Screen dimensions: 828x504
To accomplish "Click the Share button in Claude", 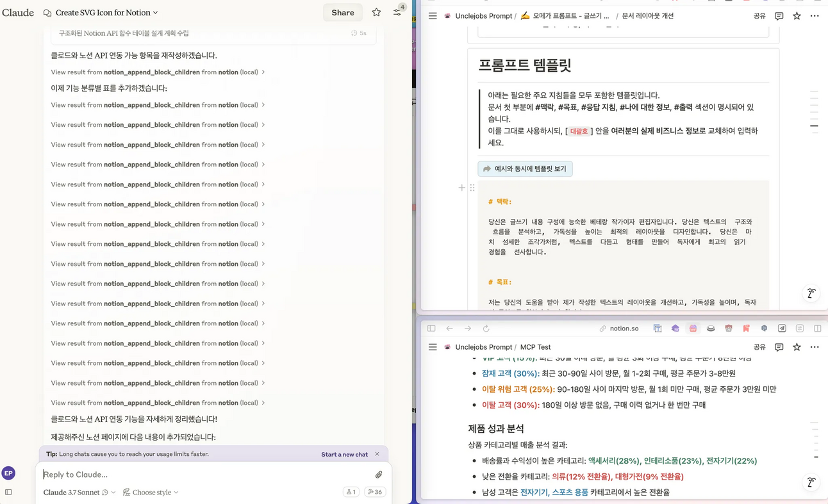I will (343, 13).
